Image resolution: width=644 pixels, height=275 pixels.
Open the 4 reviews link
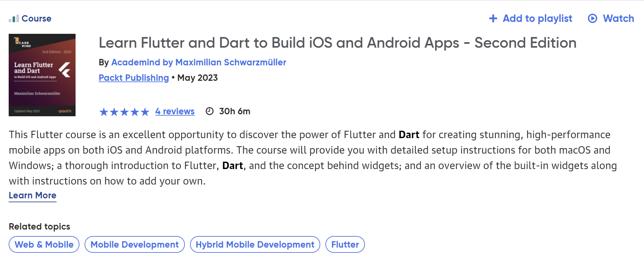[175, 111]
